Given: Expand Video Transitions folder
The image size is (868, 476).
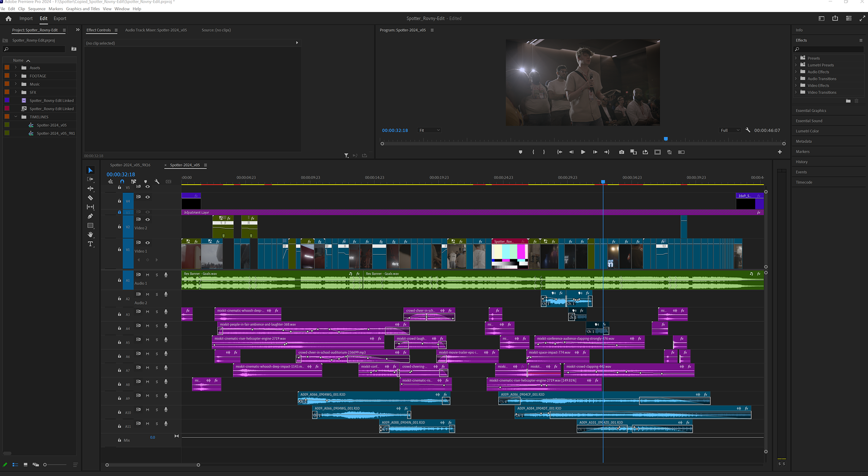Looking at the screenshot, I should (796, 92).
